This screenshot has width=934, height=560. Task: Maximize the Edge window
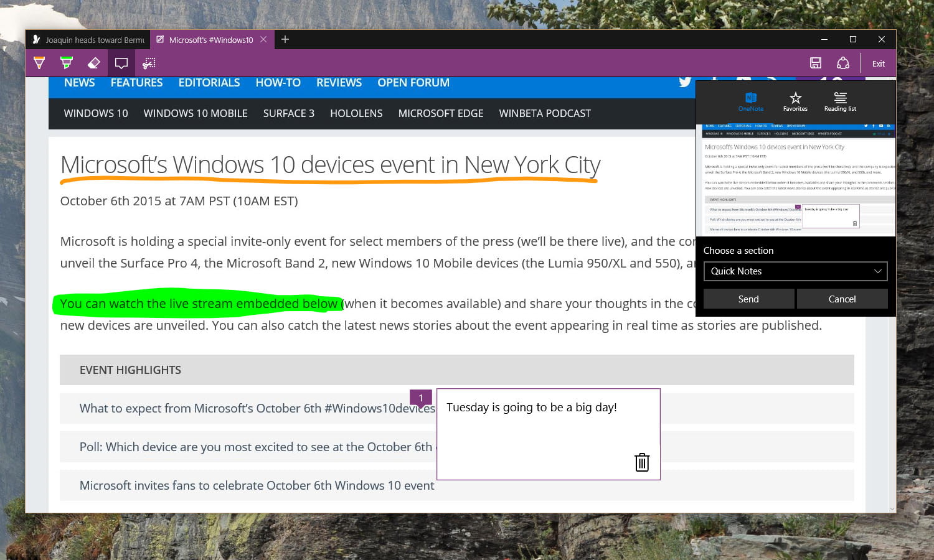point(853,39)
